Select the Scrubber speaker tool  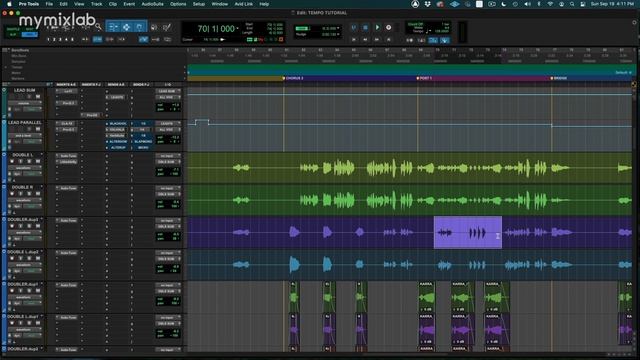click(x=154, y=27)
